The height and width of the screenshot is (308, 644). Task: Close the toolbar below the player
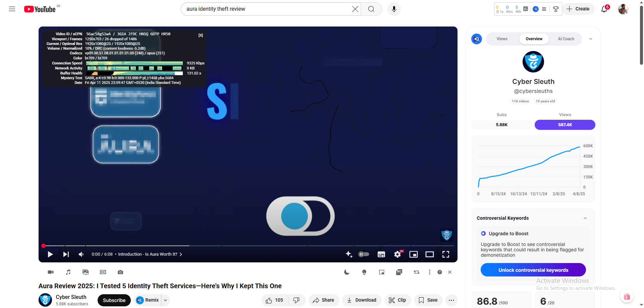pyautogui.click(x=450, y=272)
